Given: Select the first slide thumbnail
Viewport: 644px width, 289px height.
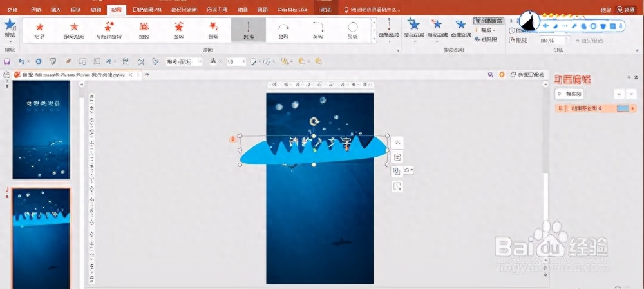Looking at the screenshot, I should [x=41, y=130].
